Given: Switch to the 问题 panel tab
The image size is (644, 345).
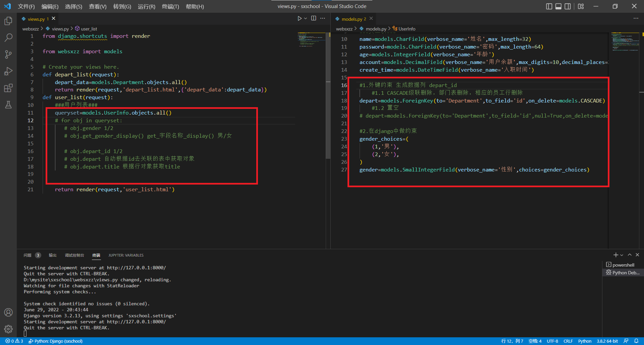Looking at the screenshot, I should pyautogui.click(x=28, y=255).
